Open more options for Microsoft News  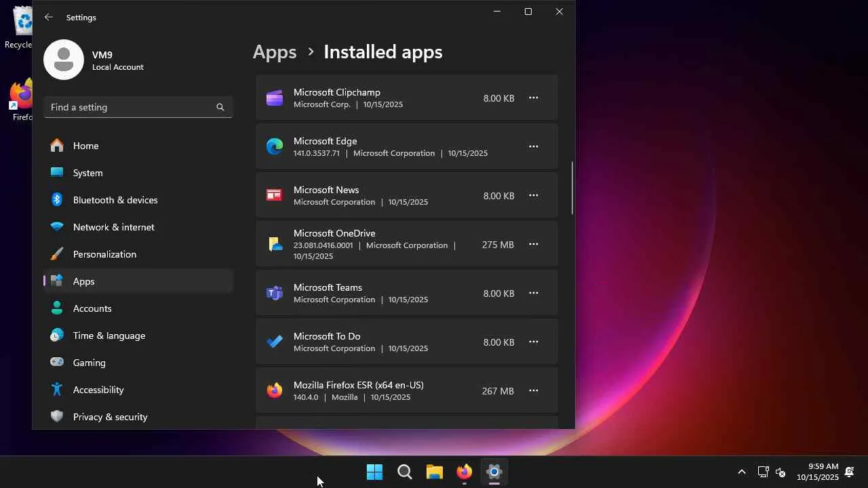click(x=534, y=196)
